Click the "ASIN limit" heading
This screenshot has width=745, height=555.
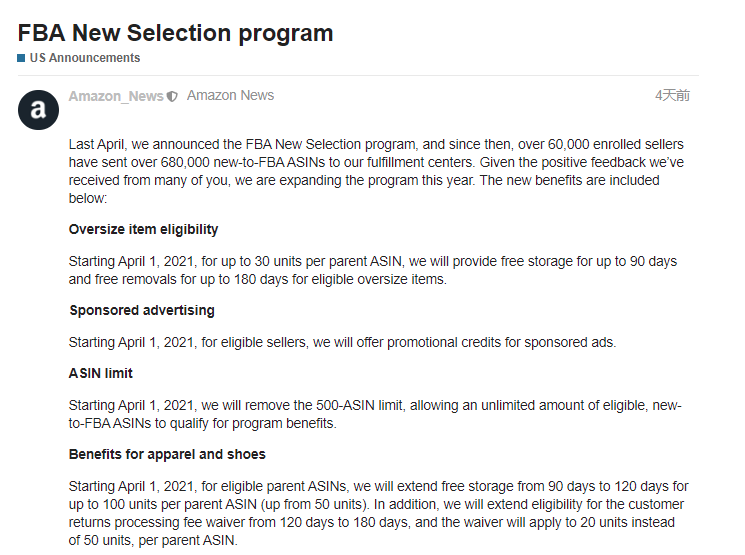click(x=100, y=373)
